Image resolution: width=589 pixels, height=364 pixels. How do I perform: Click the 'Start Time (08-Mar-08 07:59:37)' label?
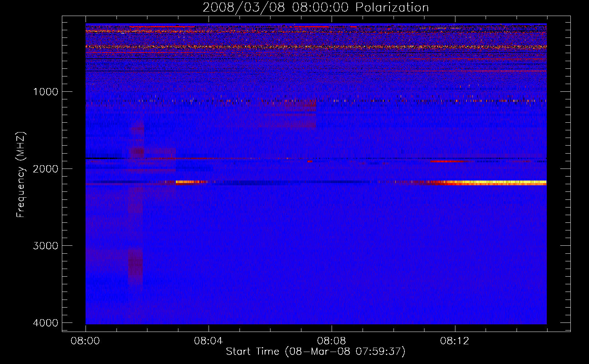pyautogui.click(x=316, y=352)
